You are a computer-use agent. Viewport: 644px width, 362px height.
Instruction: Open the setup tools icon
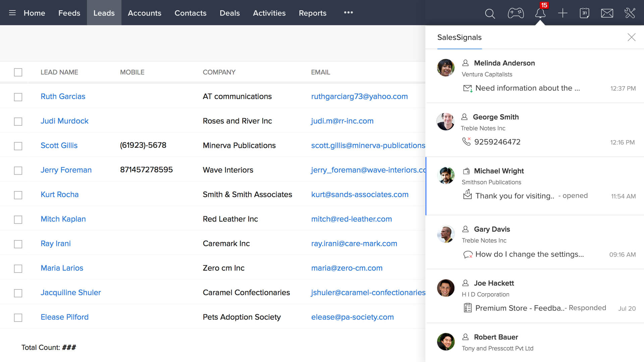[630, 13]
